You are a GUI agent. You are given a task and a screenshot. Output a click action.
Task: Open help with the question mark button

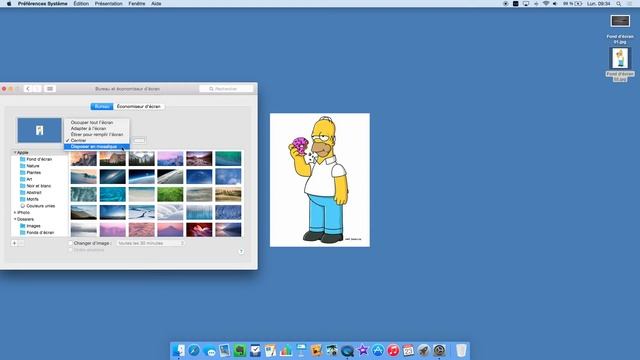pyautogui.click(x=241, y=251)
